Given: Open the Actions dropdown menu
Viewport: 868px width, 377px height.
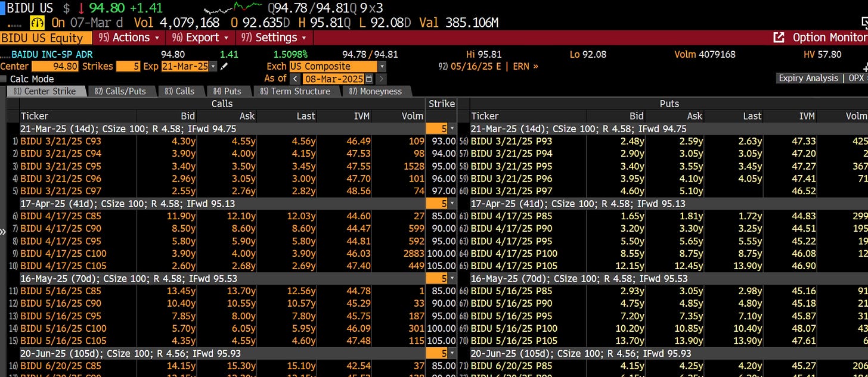Looking at the screenshot, I should click(x=129, y=38).
